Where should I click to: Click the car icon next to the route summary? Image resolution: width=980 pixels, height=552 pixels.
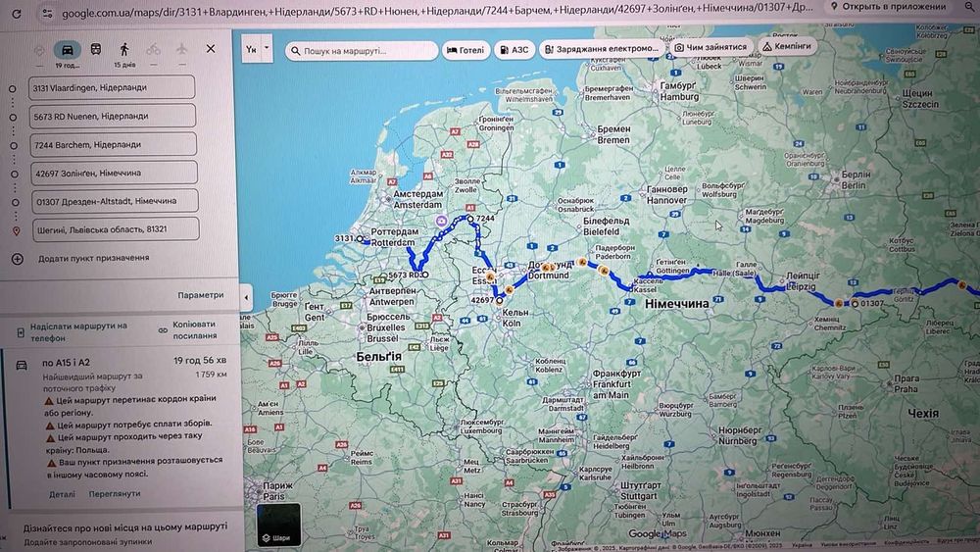click(x=22, y=365)
